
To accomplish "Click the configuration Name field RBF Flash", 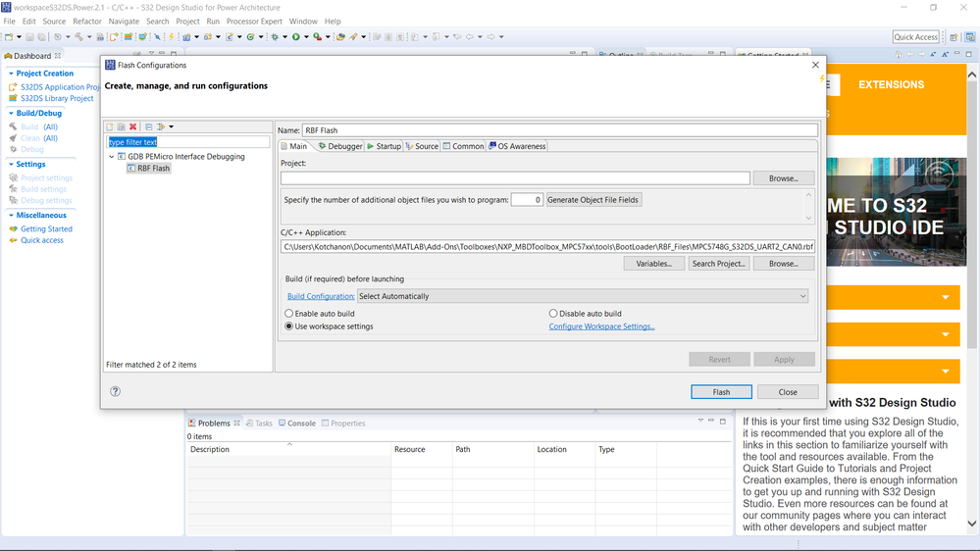I will click(x=560, y=130).
